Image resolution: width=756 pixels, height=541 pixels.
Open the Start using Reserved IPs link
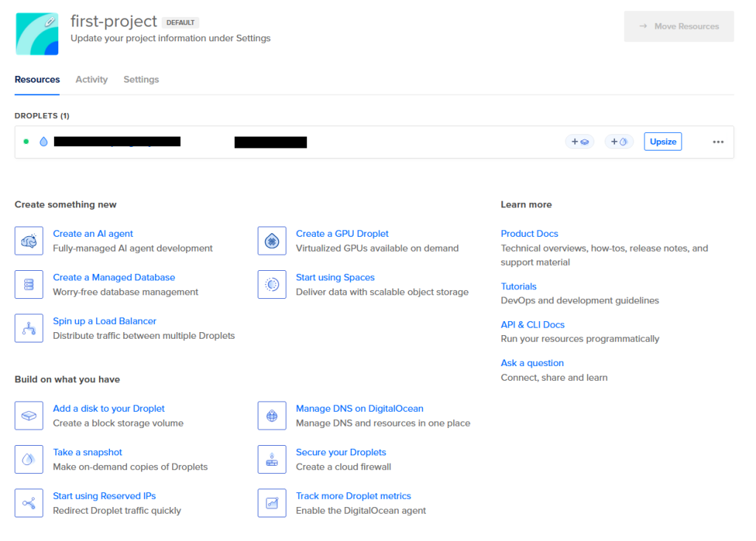105,496
